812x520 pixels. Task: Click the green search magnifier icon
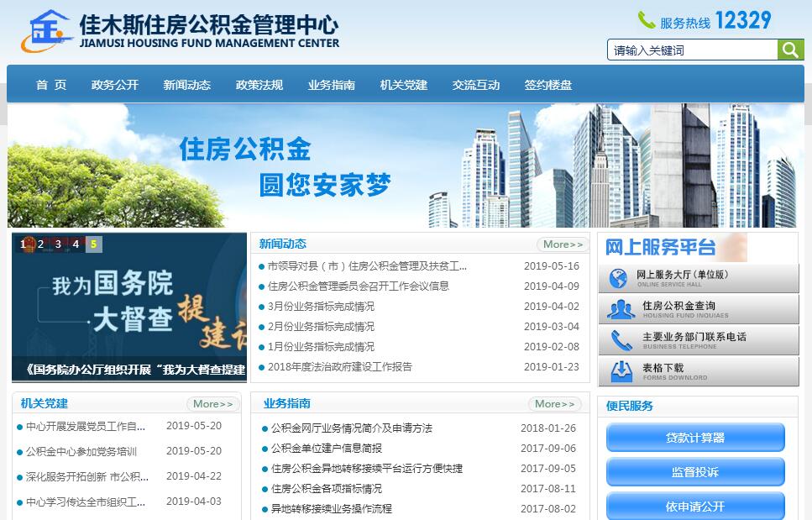coord(790,50)
